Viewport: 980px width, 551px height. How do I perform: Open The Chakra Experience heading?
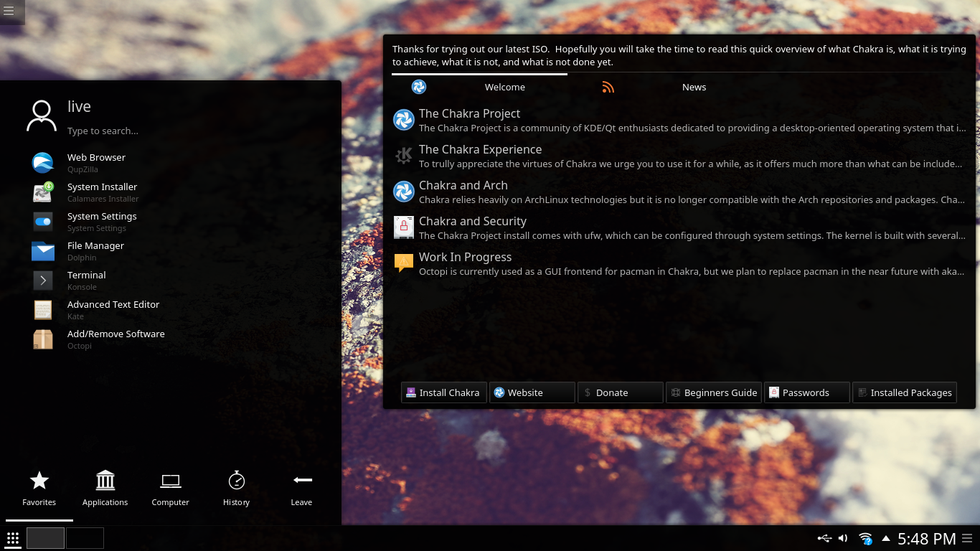480,149
